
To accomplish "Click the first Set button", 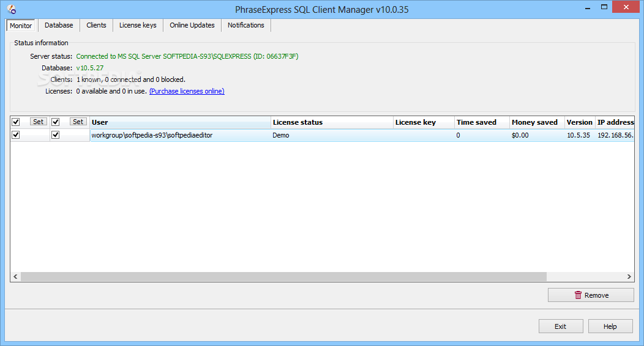I will coord(39,122).
